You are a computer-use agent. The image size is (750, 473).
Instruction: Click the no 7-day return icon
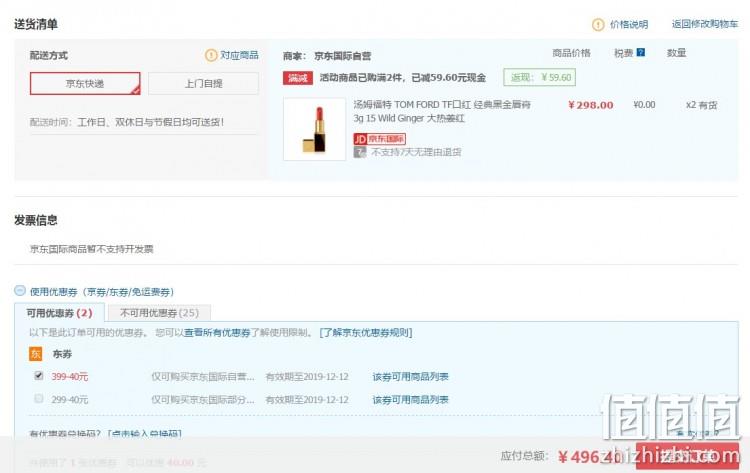click(360, 152)
